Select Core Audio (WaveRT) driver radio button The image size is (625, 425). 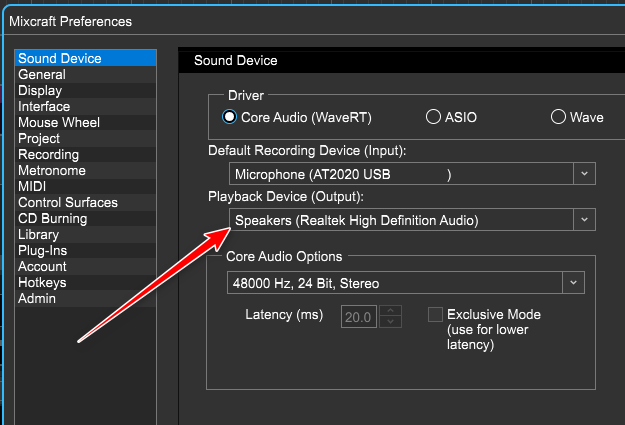click(x=229, y=117)
